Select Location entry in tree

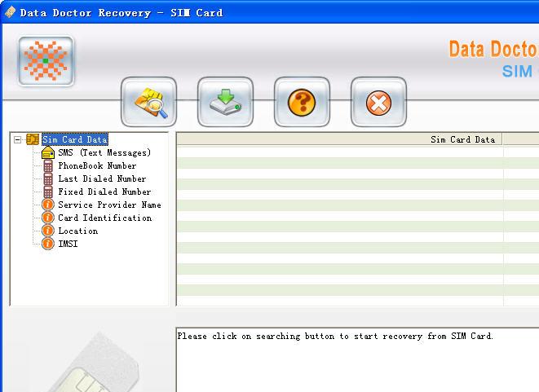click(x=77, y=231)
